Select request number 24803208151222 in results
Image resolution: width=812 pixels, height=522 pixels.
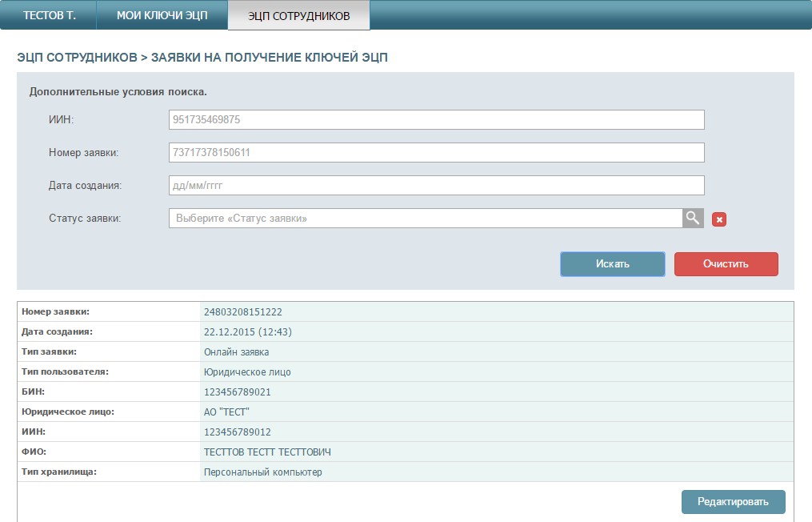243,312
